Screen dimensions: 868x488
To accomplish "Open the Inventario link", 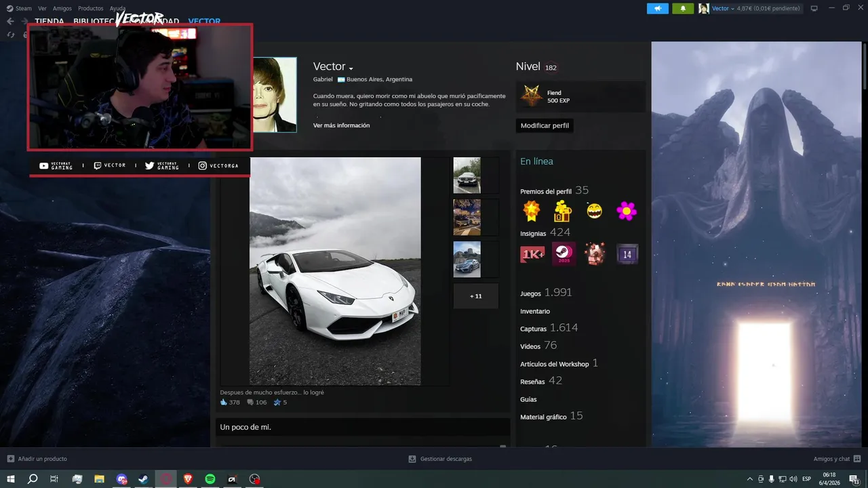I will (x=535, y=311).
